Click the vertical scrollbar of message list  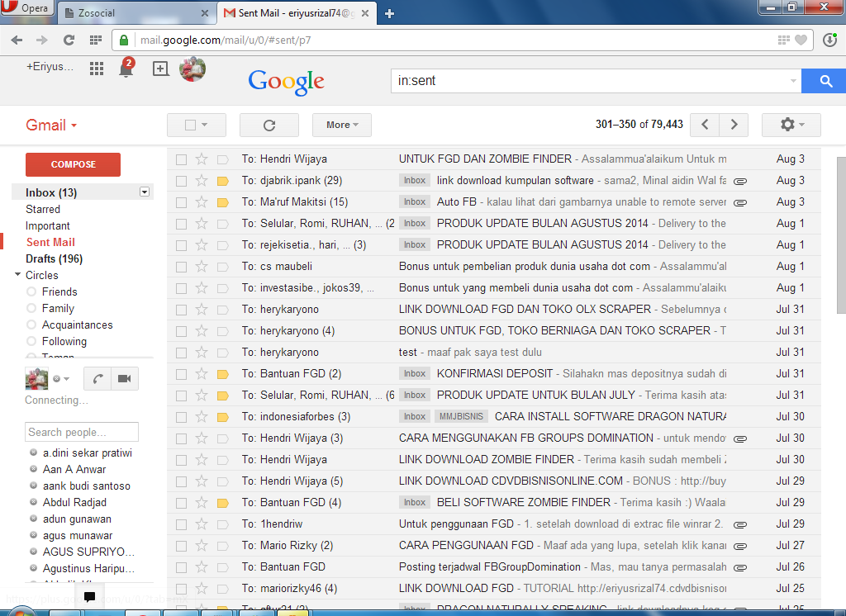click(x=841, y=235)
